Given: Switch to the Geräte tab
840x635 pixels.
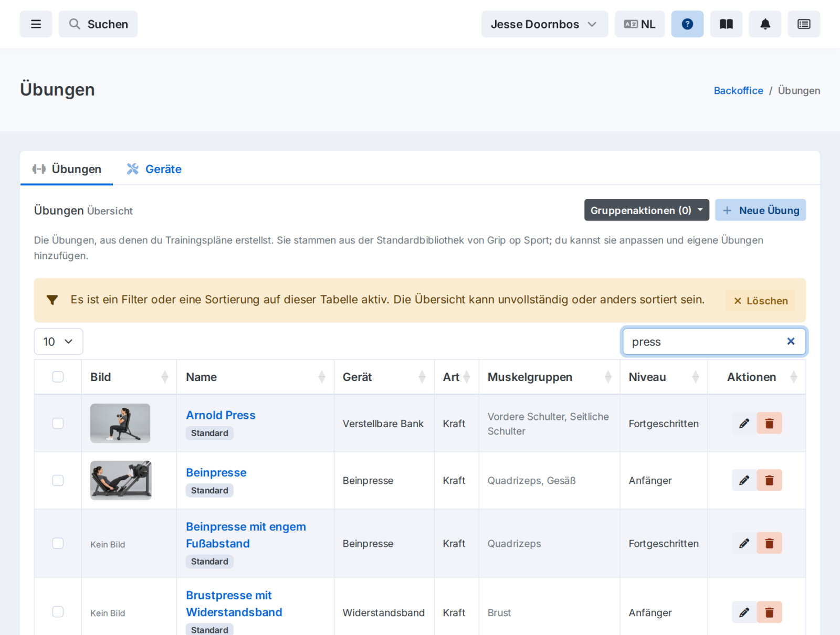Looking at the screenshot, I should point(154,169).
